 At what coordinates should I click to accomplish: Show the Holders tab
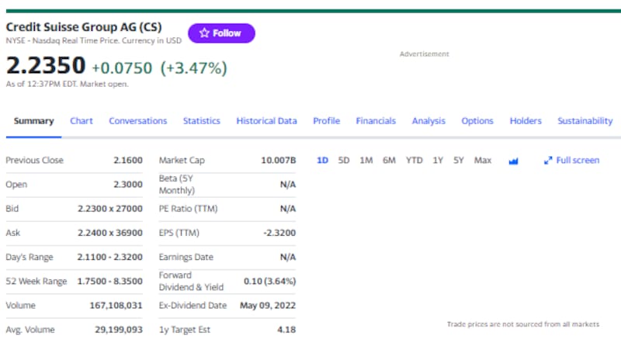[x=526, y=121]
